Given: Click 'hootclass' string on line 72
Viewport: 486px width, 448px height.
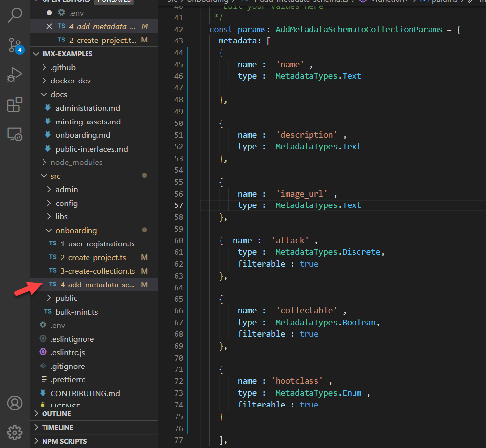Looking at the screenshot, I should coord(297,381).
